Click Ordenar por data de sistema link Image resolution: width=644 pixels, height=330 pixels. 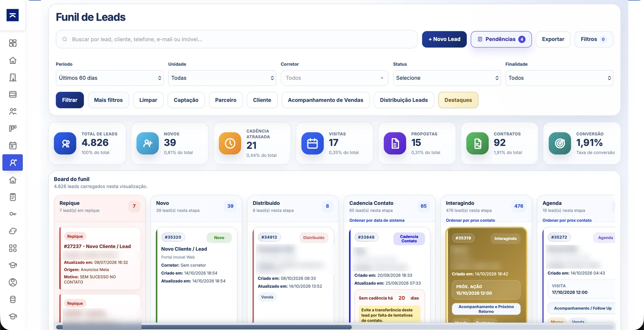(x=377, y=220)
